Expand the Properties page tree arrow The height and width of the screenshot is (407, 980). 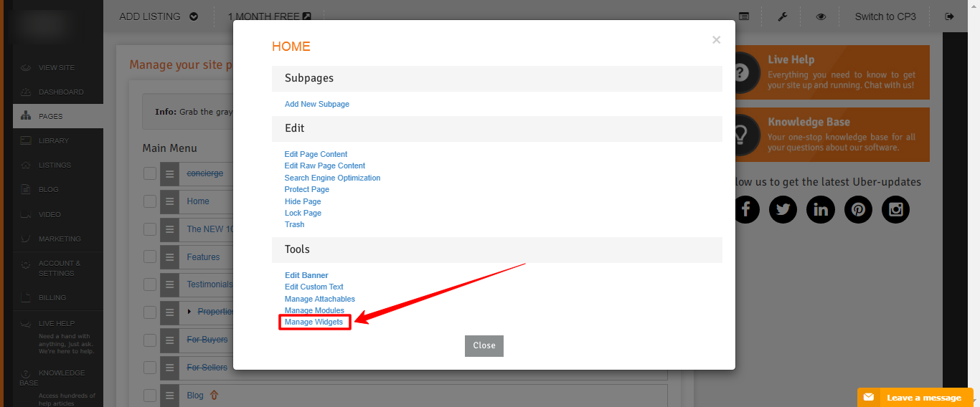190,312
